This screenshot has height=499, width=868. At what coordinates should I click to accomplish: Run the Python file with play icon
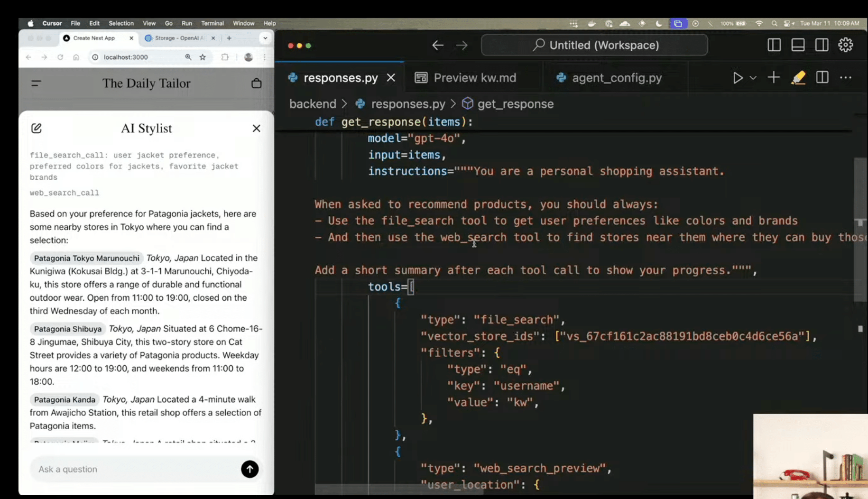pos(737,78)
